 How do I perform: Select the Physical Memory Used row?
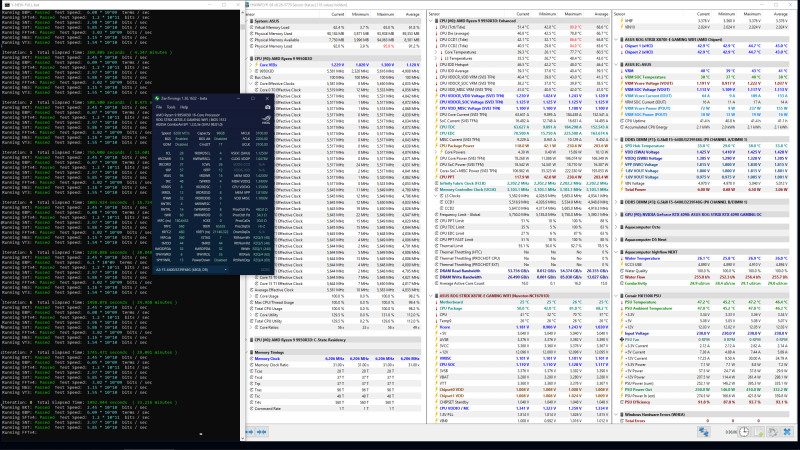click(x=334, y=33)
